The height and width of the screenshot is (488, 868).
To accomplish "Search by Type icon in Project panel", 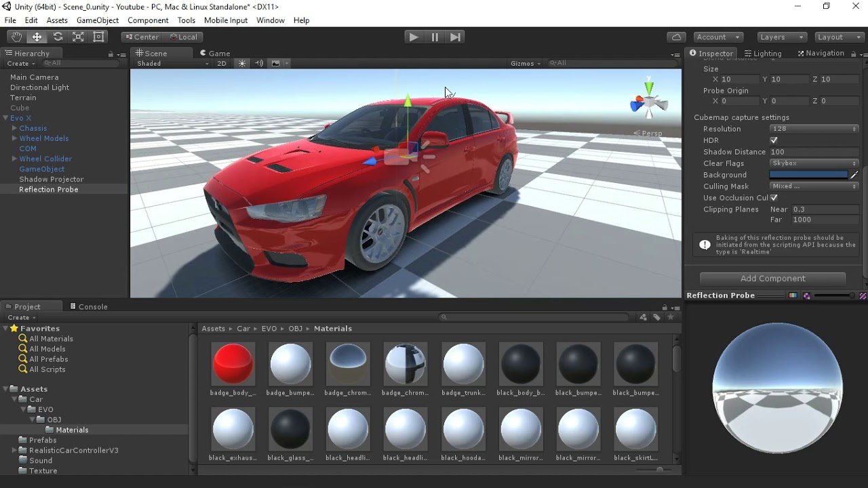I will pyautogui.click(x=643, y=317).
